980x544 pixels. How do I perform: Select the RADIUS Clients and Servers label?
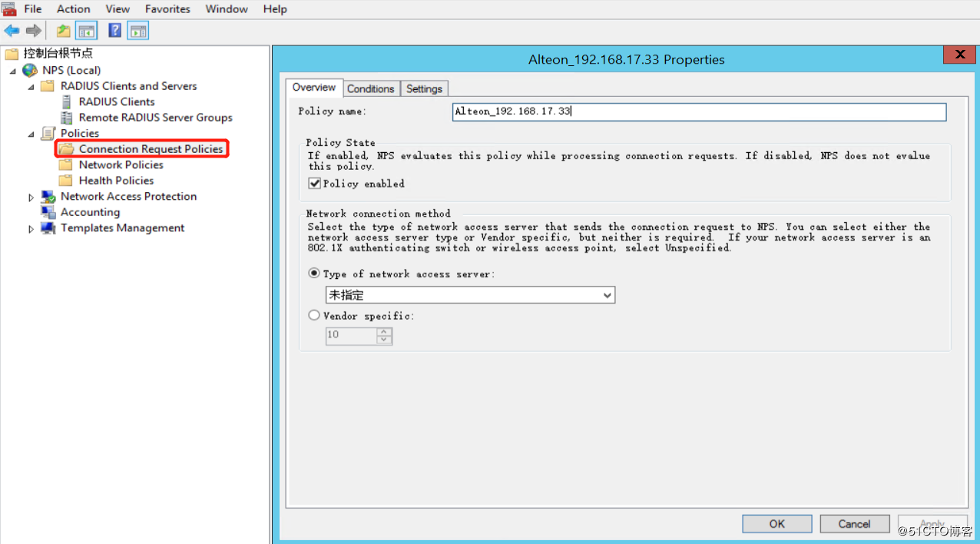(129, 86)
